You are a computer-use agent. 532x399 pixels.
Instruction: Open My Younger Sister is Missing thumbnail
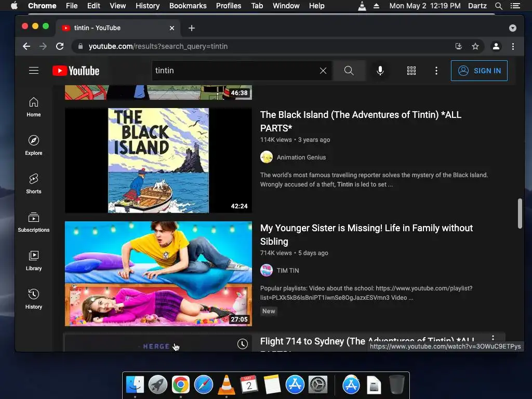[158, 274]
